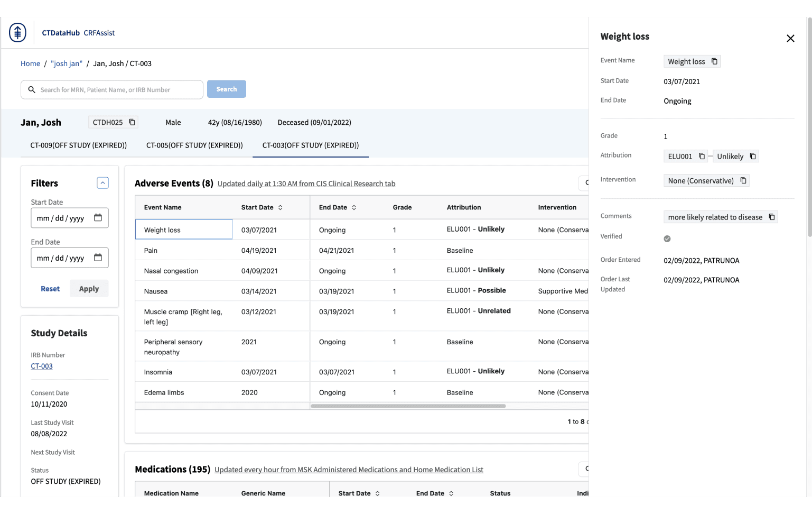Copy the Weight loss event name

tap(714, 61)
